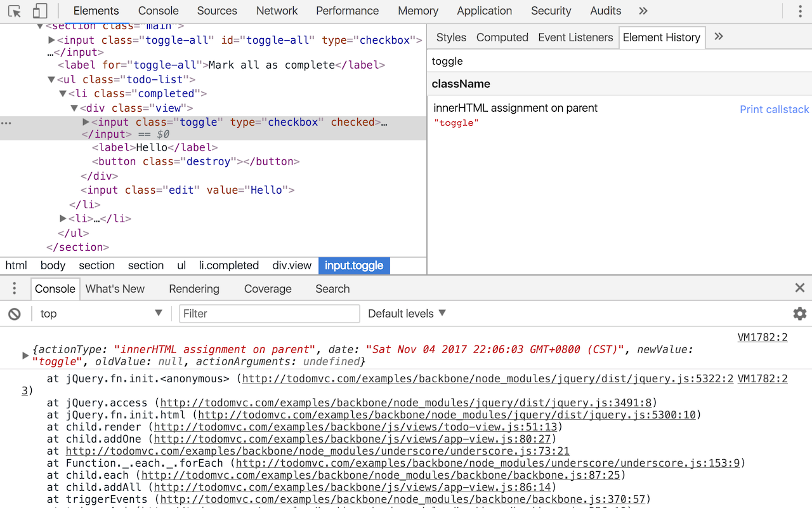
Task: Collapse the ul todo-list node
Action: point(51,79)
